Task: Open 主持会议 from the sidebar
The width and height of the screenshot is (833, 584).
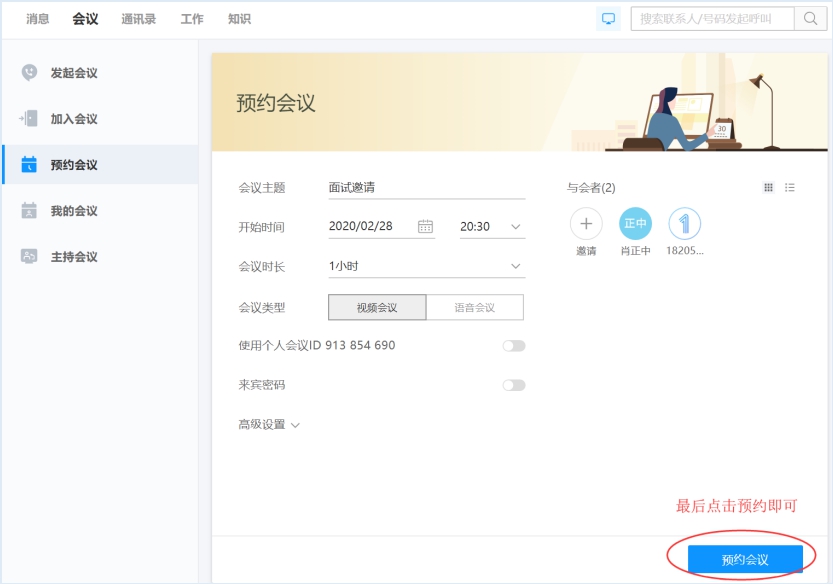Action: point(75,256)
